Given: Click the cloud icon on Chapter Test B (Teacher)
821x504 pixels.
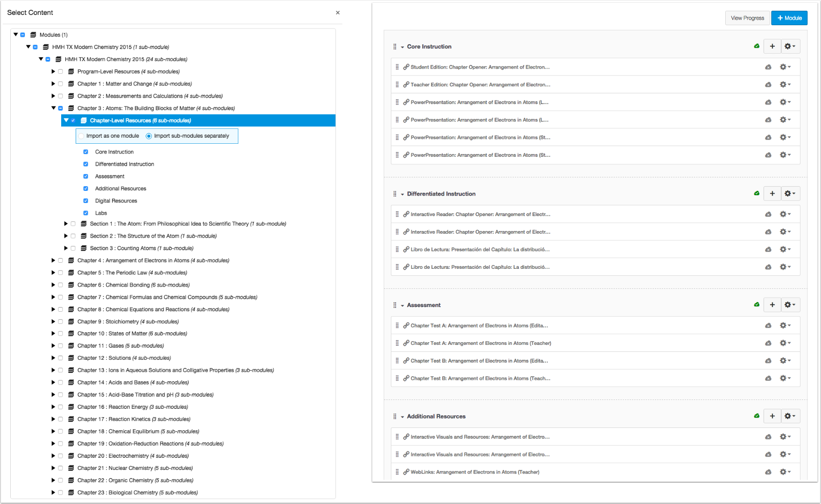Looking at the screenshot, I should click(x=768, y=378).
